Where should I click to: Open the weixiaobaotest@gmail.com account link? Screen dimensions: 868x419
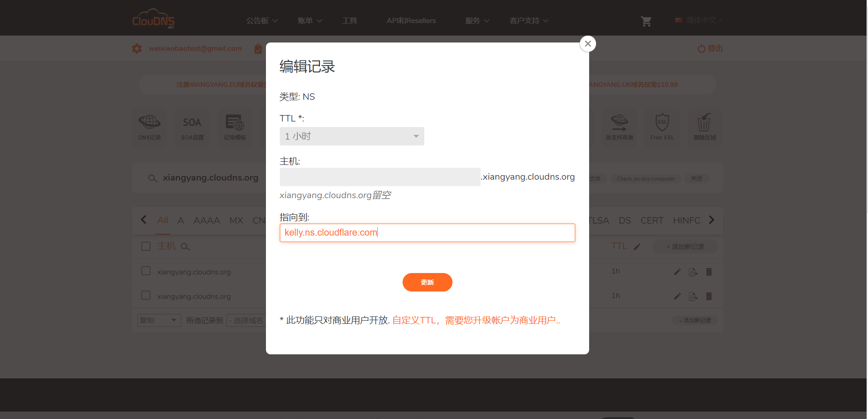[195, 49]
